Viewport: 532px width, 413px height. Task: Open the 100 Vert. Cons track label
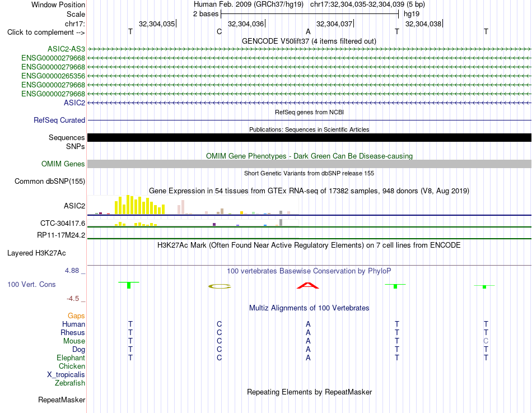pos(31,284)
